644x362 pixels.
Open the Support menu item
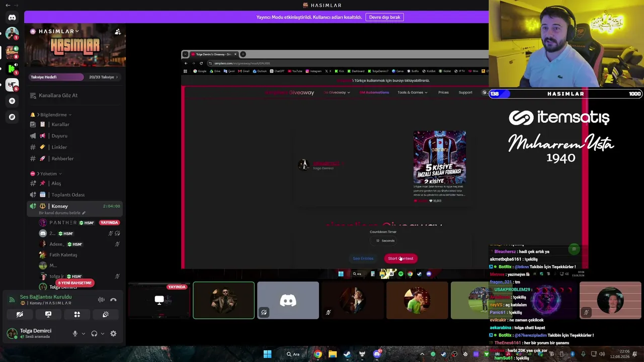(465, 93)
